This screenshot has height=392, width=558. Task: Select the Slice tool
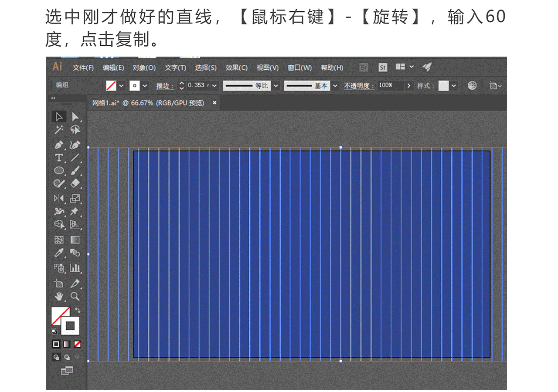[75, 284]
